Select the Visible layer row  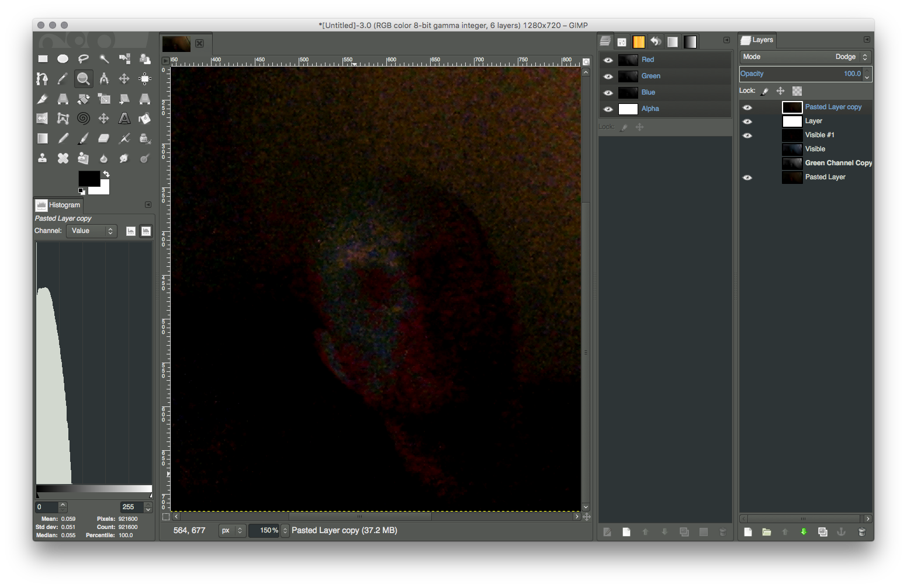tap(806, 149)
